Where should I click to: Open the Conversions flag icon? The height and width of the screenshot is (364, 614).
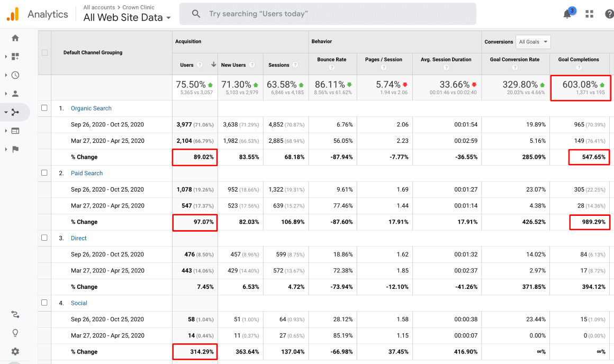pyautogui.click(x=15, y=149)
